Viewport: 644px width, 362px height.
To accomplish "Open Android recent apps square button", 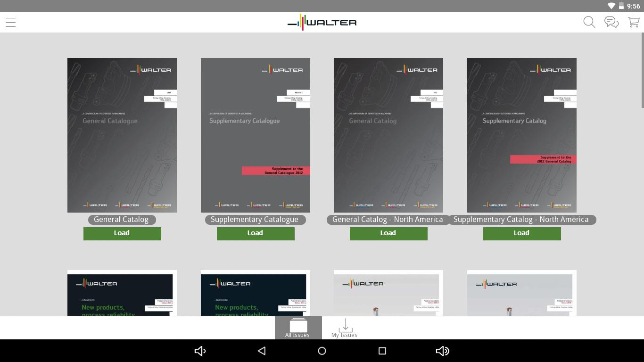I will (382, 351).
